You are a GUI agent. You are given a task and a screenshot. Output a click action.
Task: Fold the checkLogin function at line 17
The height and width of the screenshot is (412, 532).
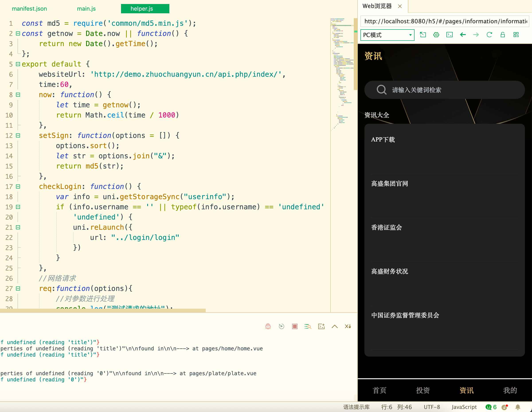click(x=18, y=186)
